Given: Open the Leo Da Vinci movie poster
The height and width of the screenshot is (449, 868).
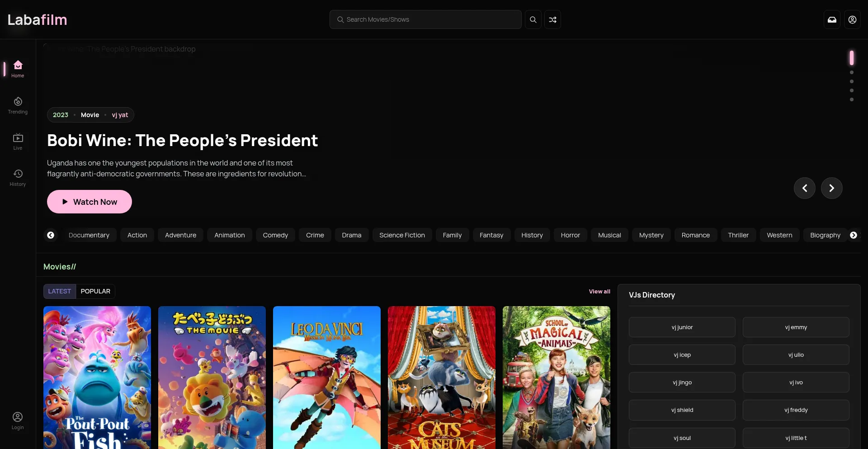Looking at the screenshot, I should (x=327, y=378).
